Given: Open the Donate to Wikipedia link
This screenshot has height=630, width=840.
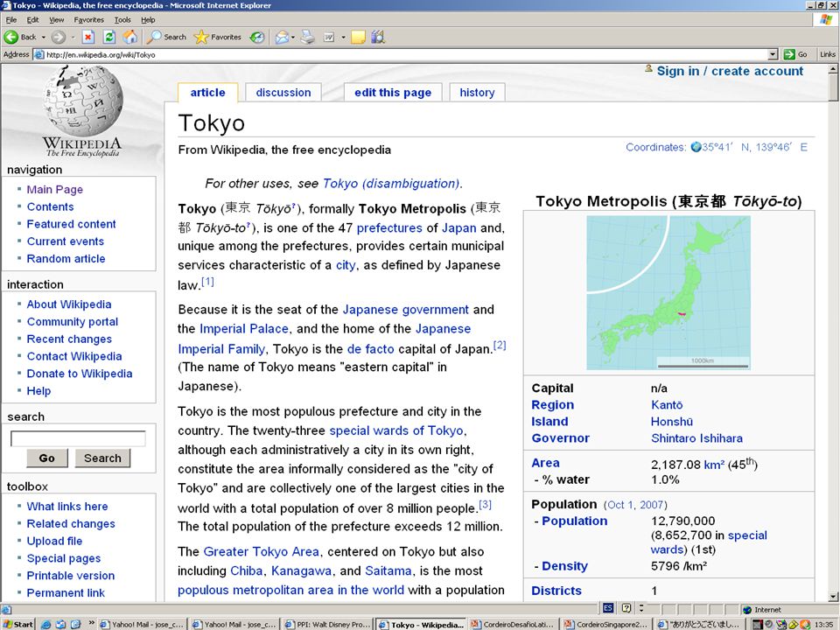Looking at the screenshot, I should [x=80, y=374].
